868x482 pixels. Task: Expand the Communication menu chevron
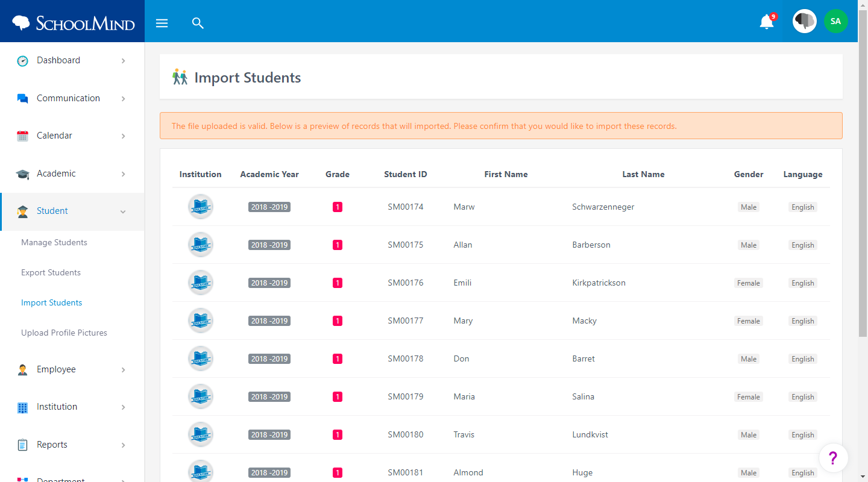pyautogui.click(x=123, y=99)
